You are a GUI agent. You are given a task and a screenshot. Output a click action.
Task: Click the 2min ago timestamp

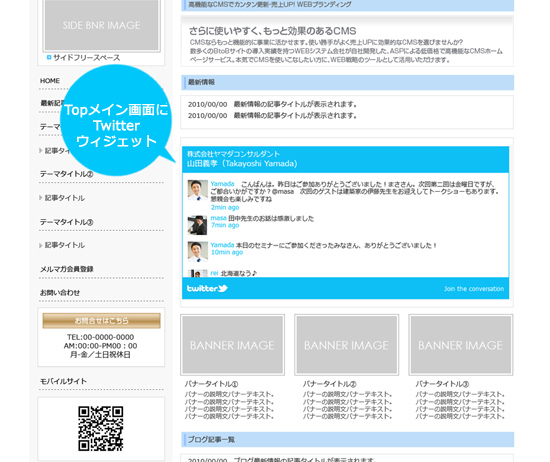tap(225, 207)
